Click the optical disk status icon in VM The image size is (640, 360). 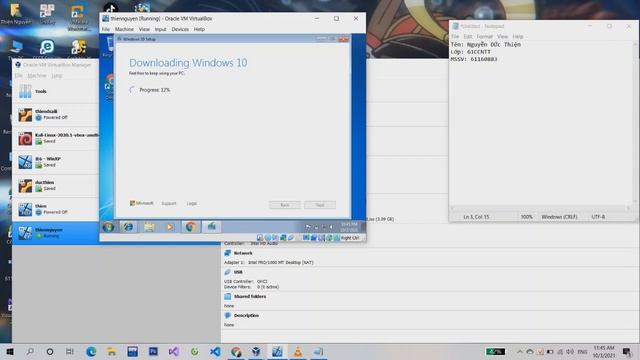267,238
